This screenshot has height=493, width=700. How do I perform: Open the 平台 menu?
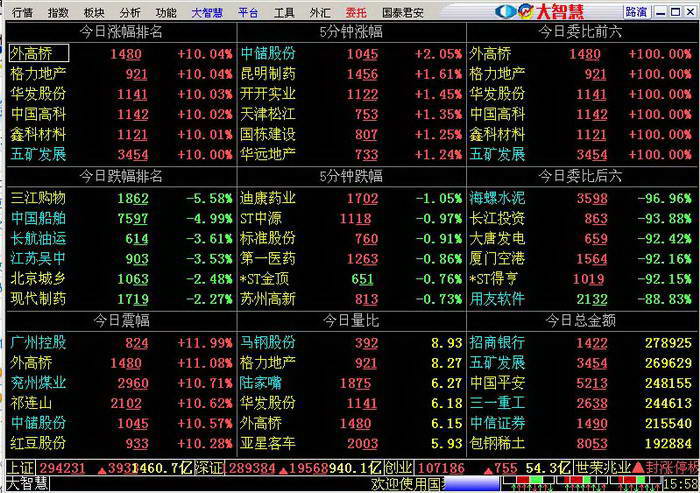pyautogui.click(x=248, y=13)
